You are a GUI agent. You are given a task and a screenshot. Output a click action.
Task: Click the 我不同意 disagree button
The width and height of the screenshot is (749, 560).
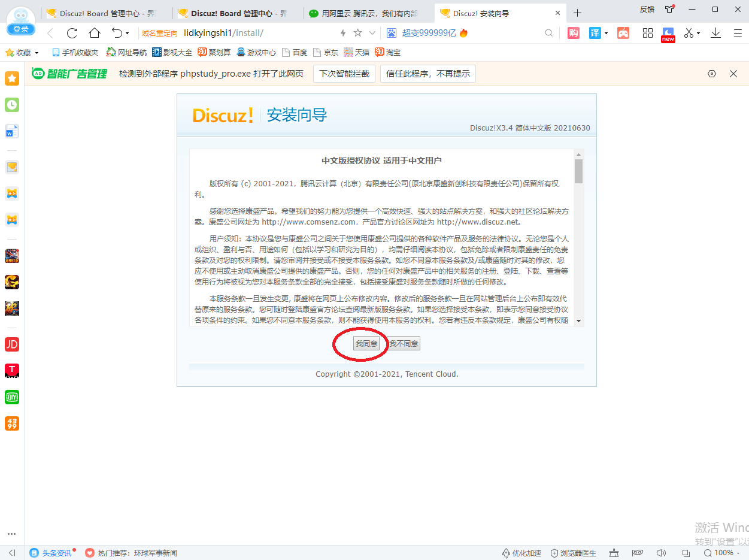(404, 343)
